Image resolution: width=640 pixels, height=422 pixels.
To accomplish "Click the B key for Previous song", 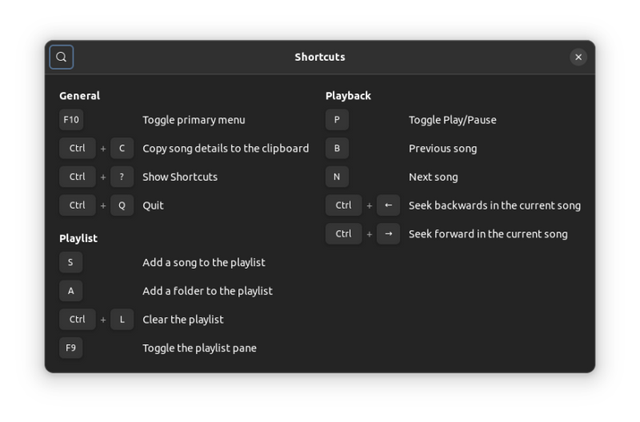I will pyautogui.click(x=337, y=148).
